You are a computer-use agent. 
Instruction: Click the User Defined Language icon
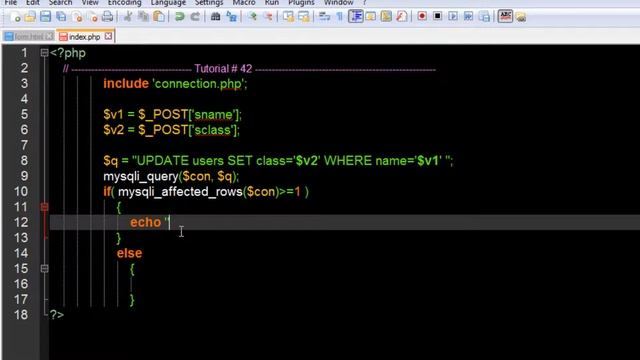pos(371,17)
